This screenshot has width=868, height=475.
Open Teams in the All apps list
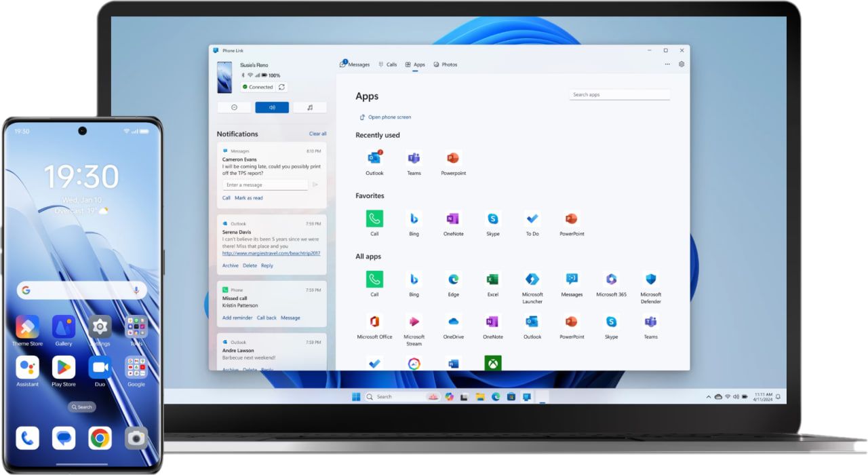coord(651,321)
